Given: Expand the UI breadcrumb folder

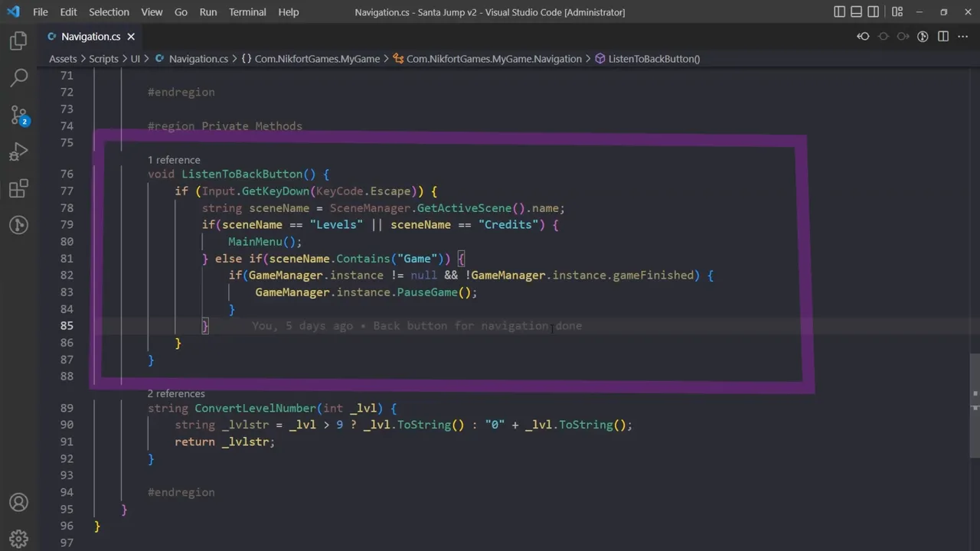Looking at the screenshot, I should tap(135, 59).
